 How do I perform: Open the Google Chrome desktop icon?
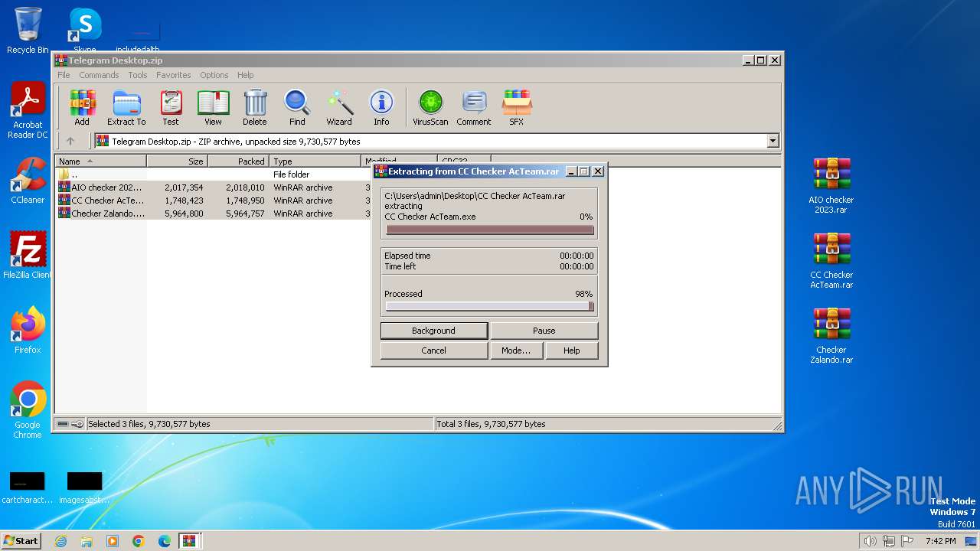[x=28, y=410]
